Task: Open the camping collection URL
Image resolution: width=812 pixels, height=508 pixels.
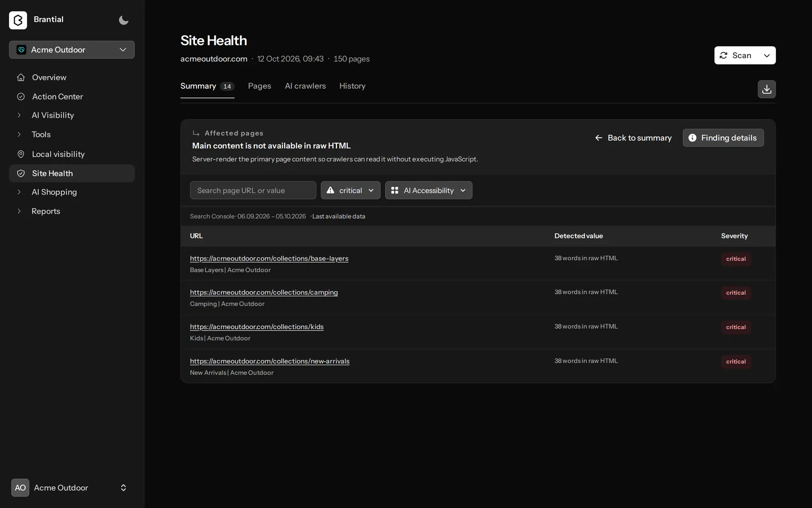Action: [264, 293]
